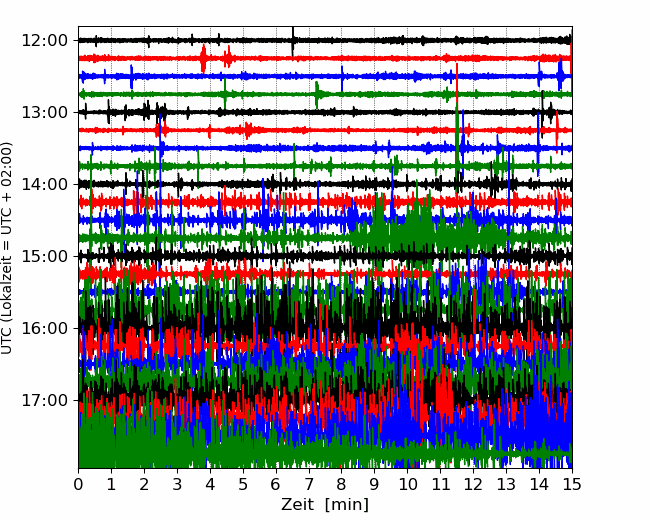
Task: Click the vertical 'UTC (Lokalzeit = UTC + 02:00)' label
Action: tap(7, 248)
